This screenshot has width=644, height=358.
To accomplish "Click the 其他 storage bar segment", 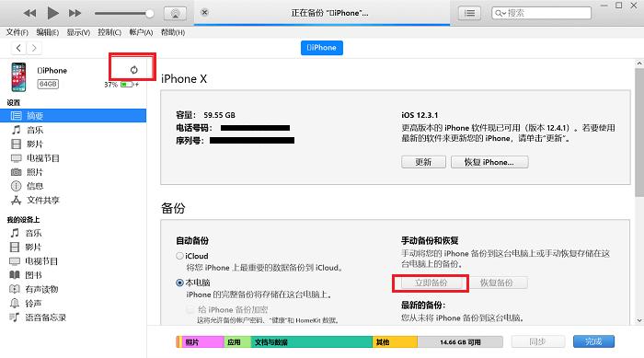I will [395, 342].
